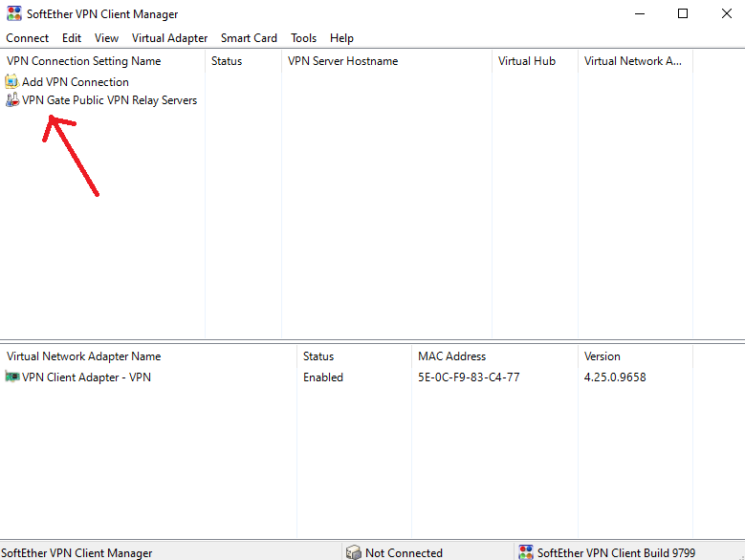Open the View menu
This screenshot has height=560, width=745.
pyautogui.click(x=106, y=38)
